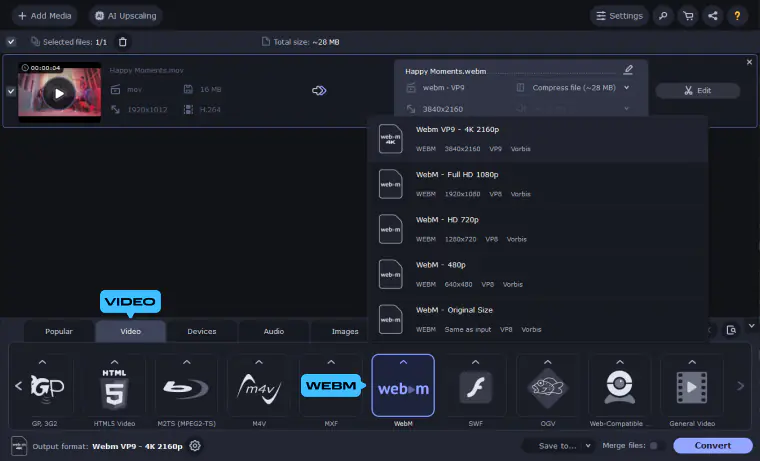
Task: Click the output format file icon
Action: 19,445
